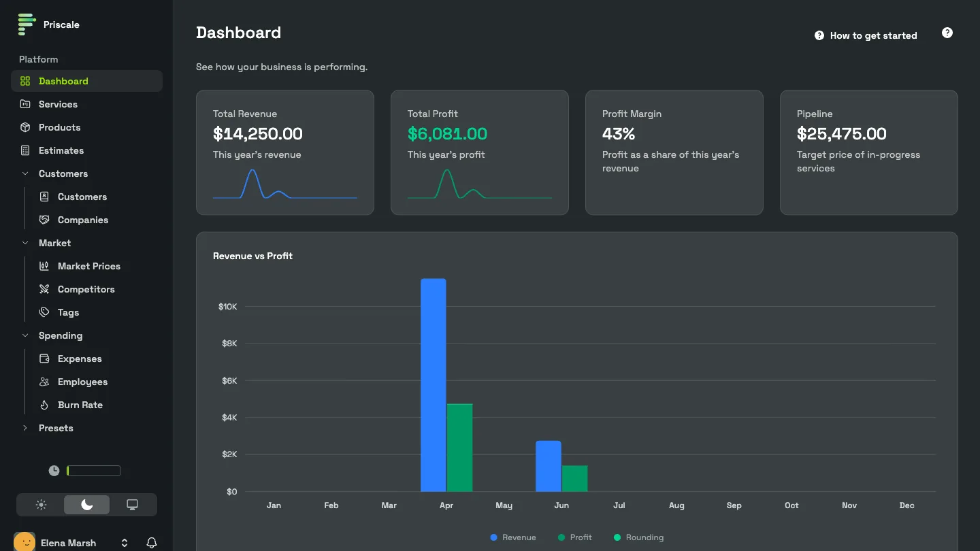Click the $6,081.00 Total Profit value

click(x=448, y=134)
